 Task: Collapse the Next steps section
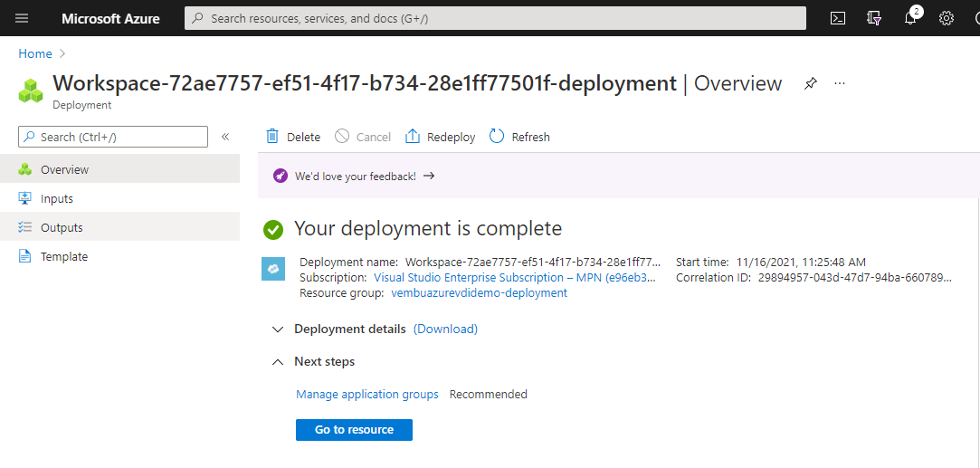point(278,362)
